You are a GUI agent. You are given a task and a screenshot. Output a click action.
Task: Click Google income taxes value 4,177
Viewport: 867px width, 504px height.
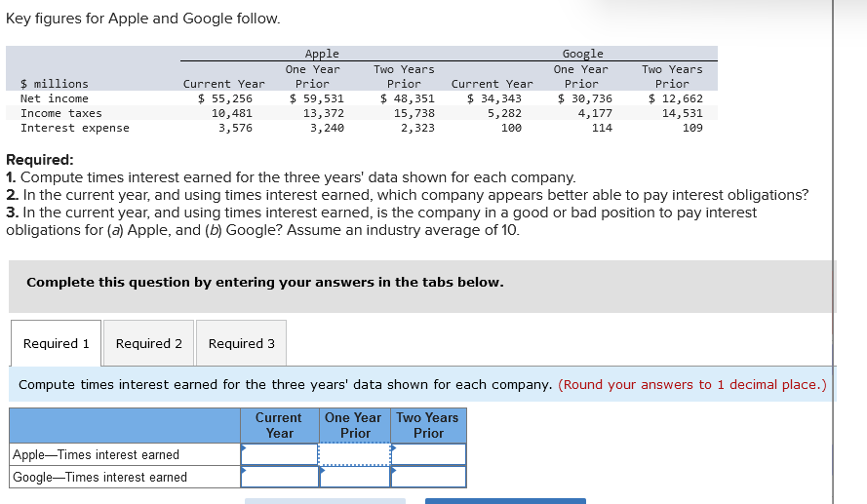pyautogui.click(x=595, y=113)
